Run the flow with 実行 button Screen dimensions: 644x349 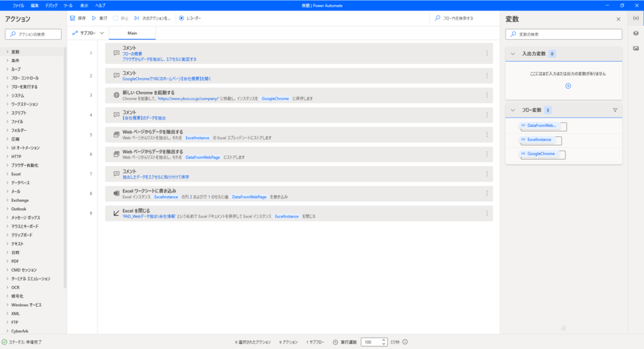click(99, 18)
